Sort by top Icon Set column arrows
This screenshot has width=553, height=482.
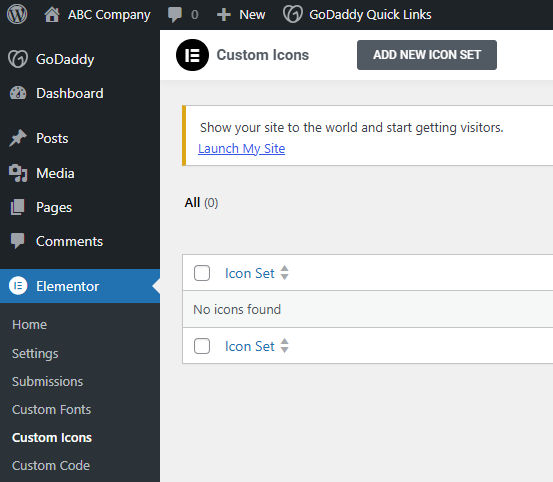(284, 273)
